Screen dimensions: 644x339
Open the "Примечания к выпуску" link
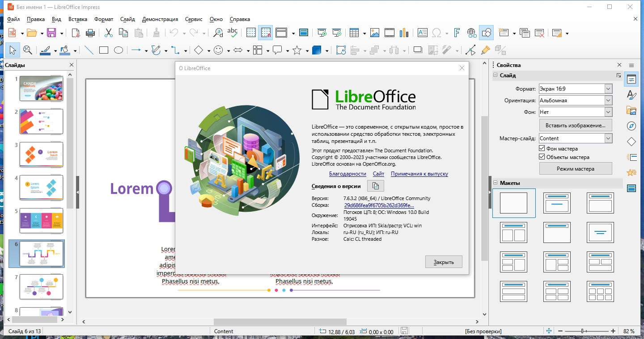coord(419,174)
